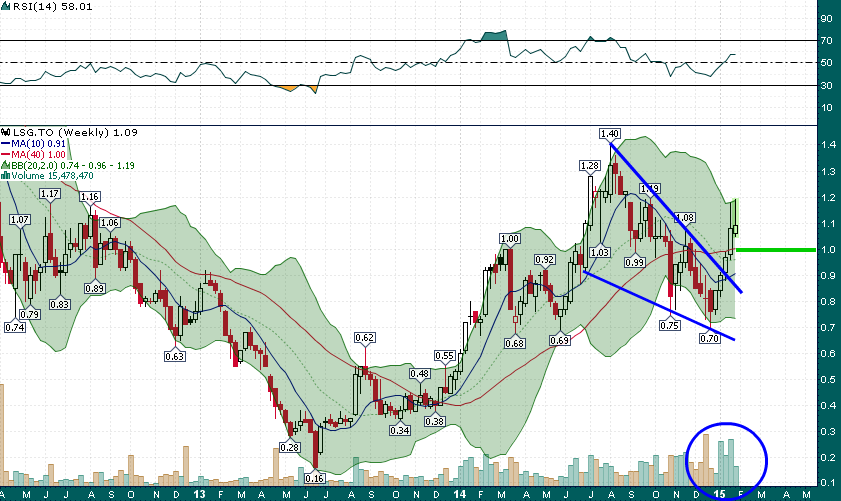The image size is (841, 501).
Task: Click the 0.74 low price label
Action: 14,327
